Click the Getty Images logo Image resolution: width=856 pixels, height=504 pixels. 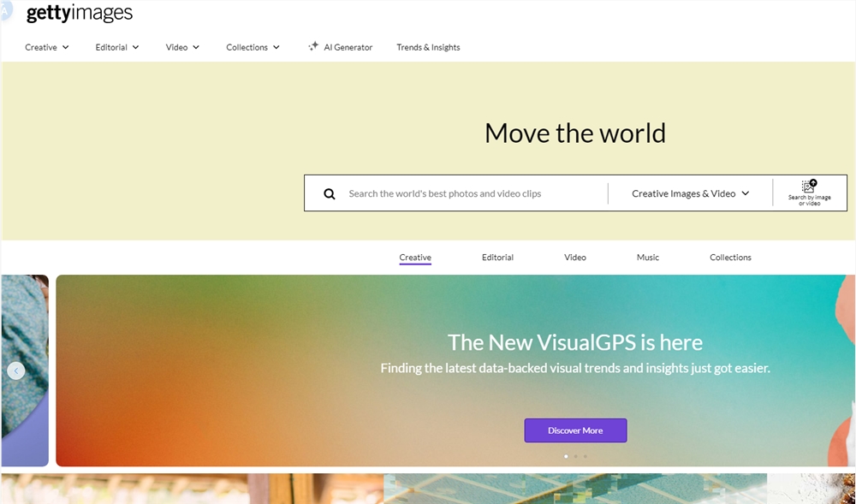click(x=80, y=14)
